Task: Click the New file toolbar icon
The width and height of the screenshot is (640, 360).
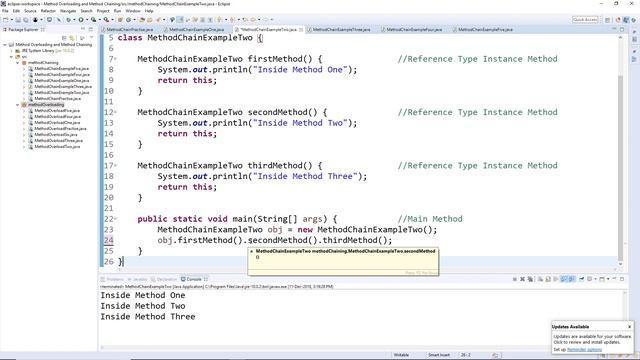Action: [x=5, y=20]
